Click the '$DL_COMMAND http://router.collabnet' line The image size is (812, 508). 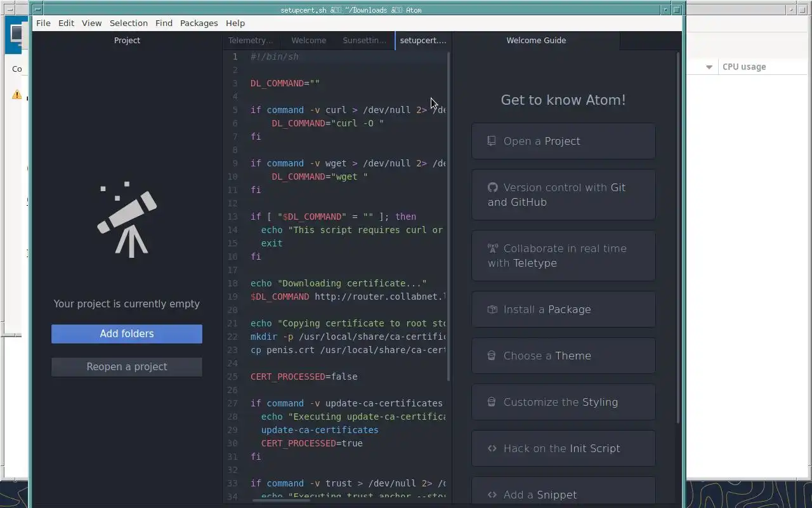click(348, 297)
